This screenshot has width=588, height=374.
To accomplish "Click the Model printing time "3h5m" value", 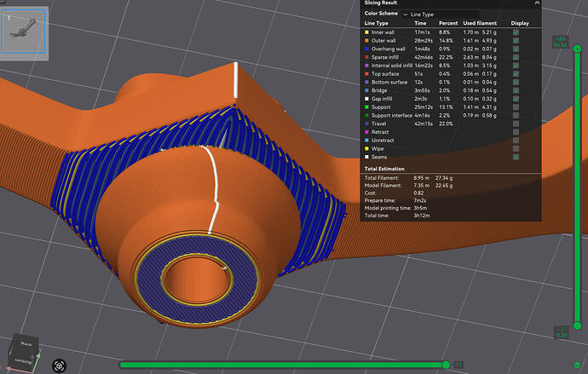I will click(420, 208).
